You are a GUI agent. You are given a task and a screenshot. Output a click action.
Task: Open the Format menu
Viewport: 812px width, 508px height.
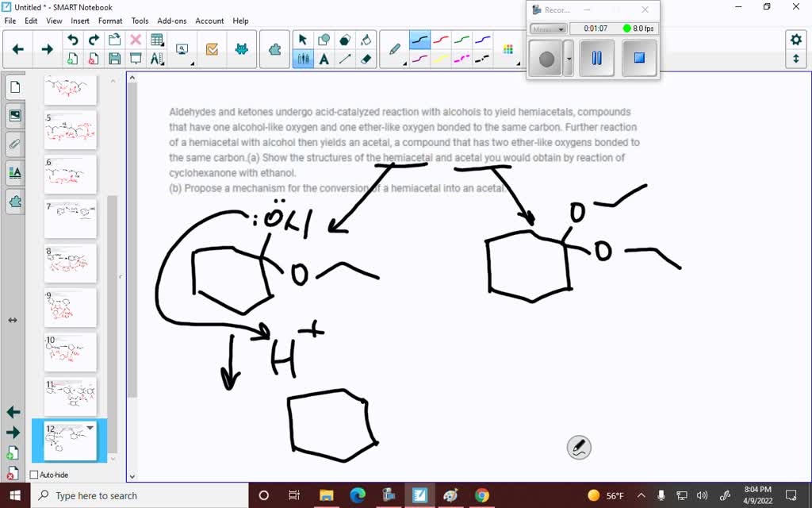(x=110, y=21)
